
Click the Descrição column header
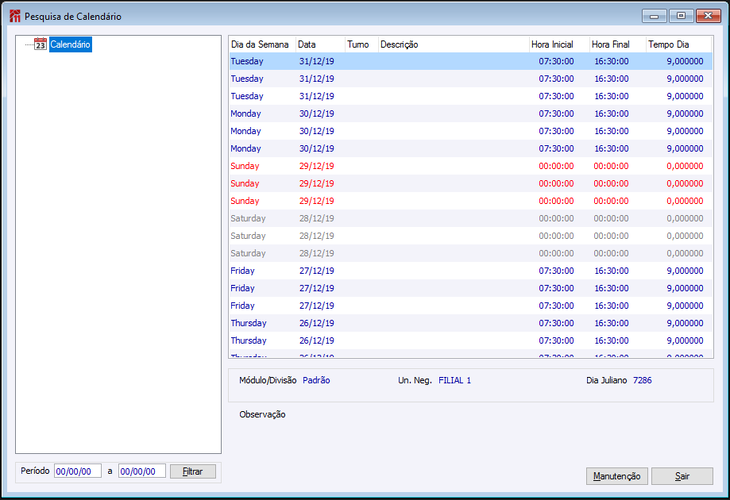click(453, 45)
